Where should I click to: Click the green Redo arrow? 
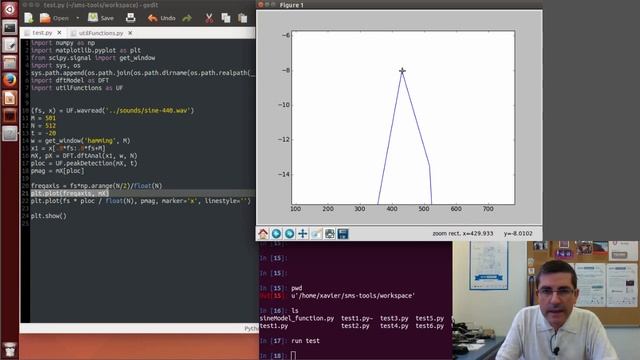tap(187, 18)
